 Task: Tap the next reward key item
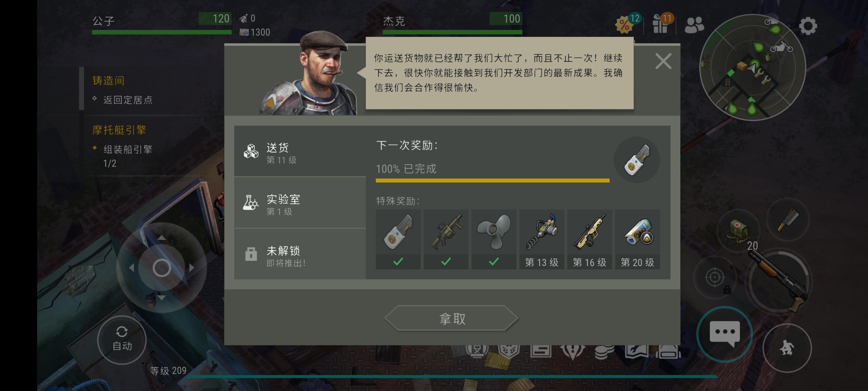637,160
